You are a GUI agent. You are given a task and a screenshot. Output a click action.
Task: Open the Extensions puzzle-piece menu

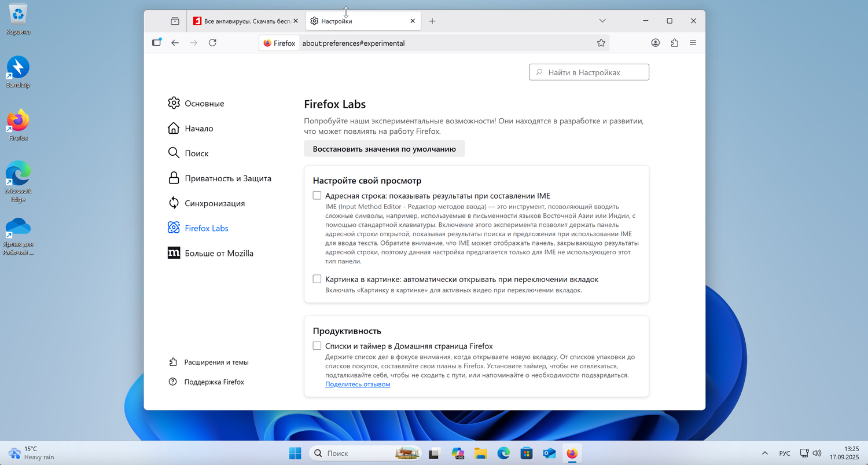click(674, 43)
